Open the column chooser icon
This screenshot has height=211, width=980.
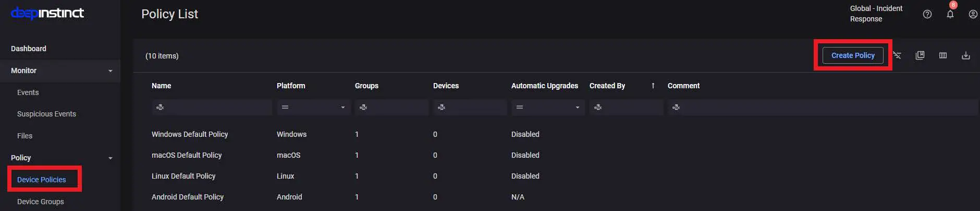coord(943,55)
